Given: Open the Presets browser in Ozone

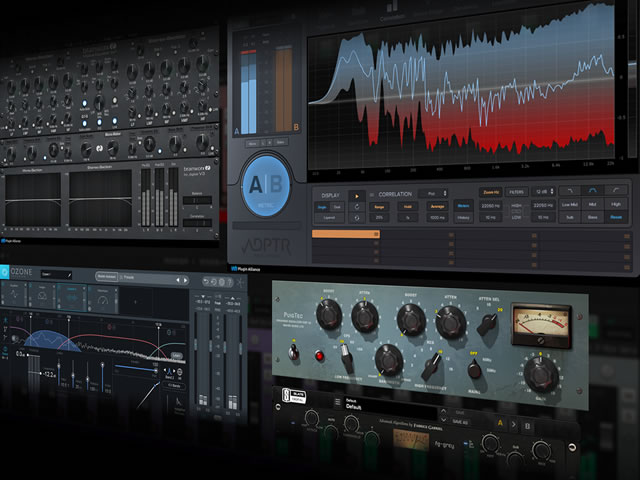Looking at the screenshot, I should [x=127, y=277].
